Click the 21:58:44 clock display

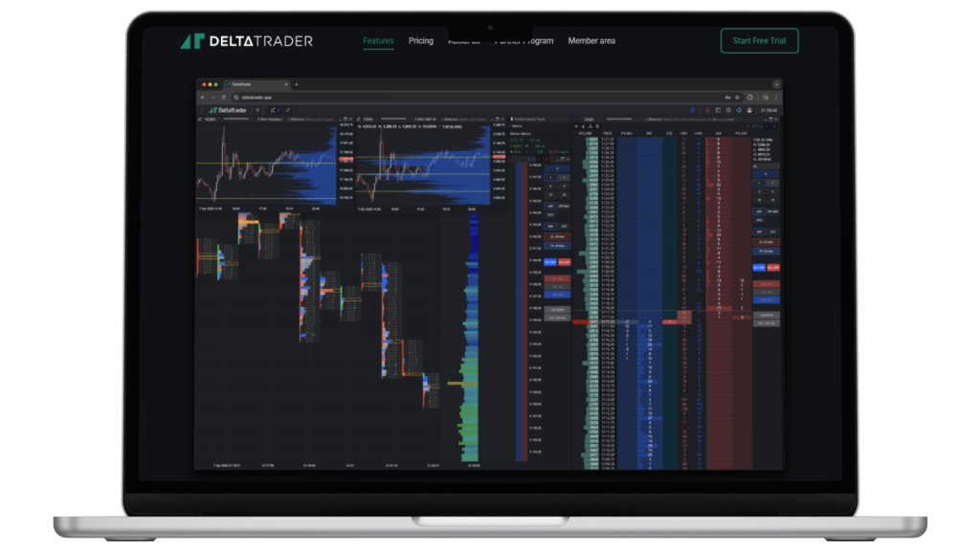tap(768, 111)
